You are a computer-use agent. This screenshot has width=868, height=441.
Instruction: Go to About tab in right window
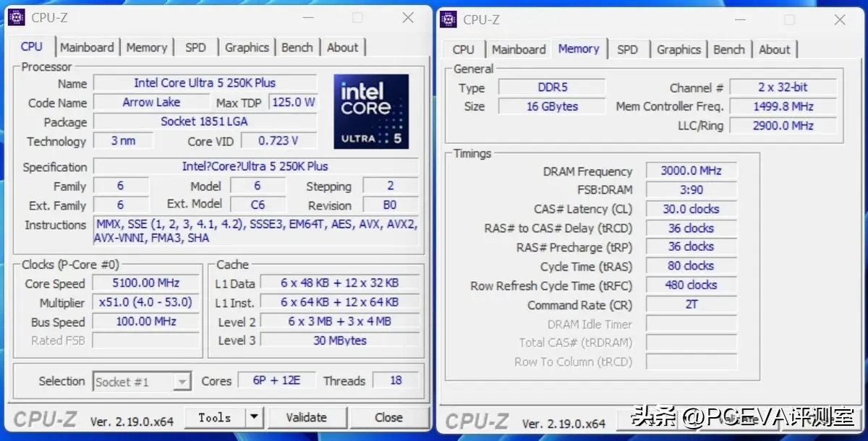[774, 49]
